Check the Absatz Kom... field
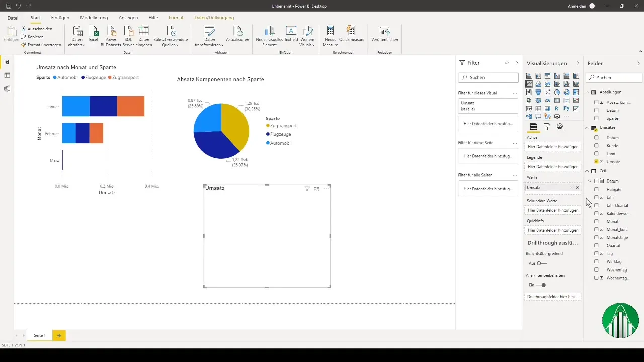644x362 pixels. click(x=596, y=102)
